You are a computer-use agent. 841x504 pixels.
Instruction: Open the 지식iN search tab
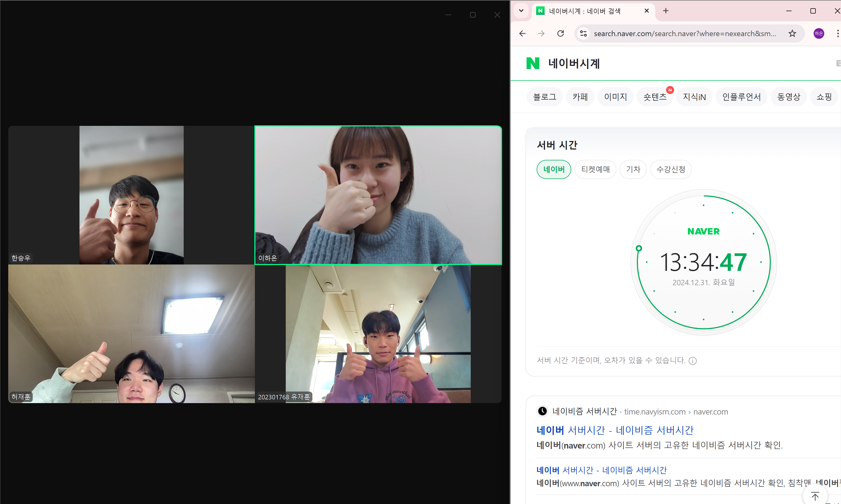coord(694,97)
